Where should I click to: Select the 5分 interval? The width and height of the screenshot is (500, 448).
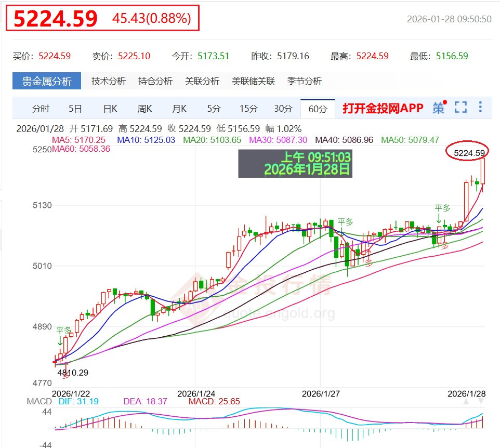click(215, 108)
